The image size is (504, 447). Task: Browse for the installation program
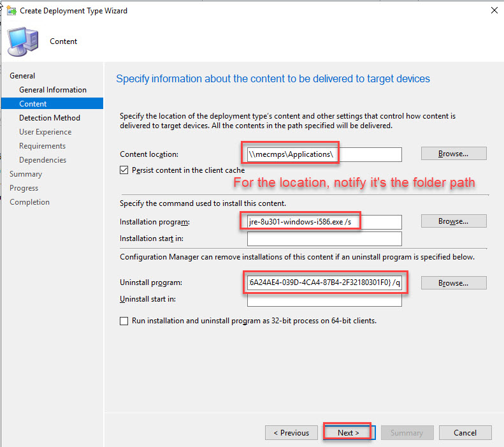(453, 221)
